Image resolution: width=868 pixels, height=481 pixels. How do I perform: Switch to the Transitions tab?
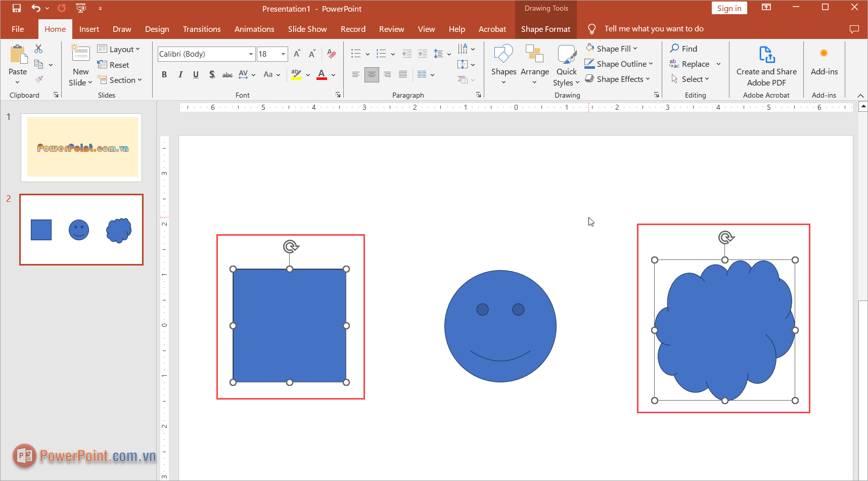coord(202,29)
